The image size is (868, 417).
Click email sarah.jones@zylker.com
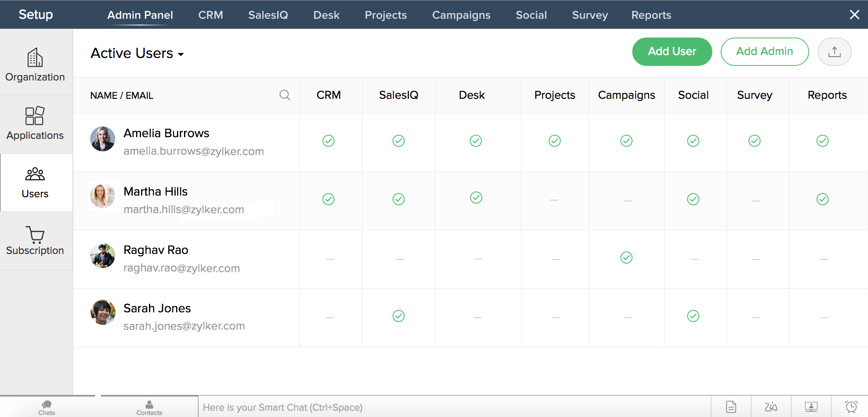184,326
